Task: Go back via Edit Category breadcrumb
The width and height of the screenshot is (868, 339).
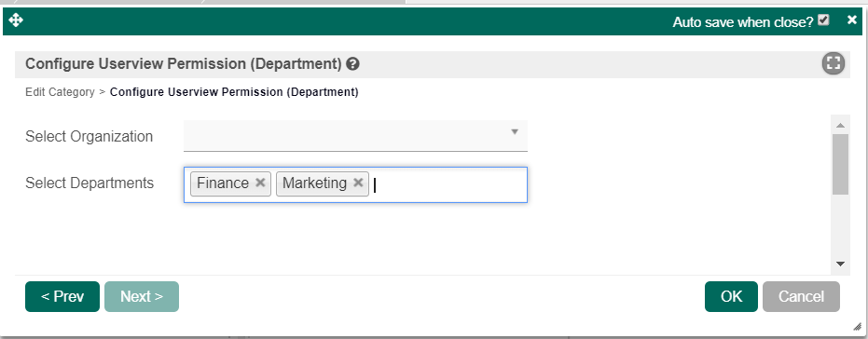Action: point(60,92)
